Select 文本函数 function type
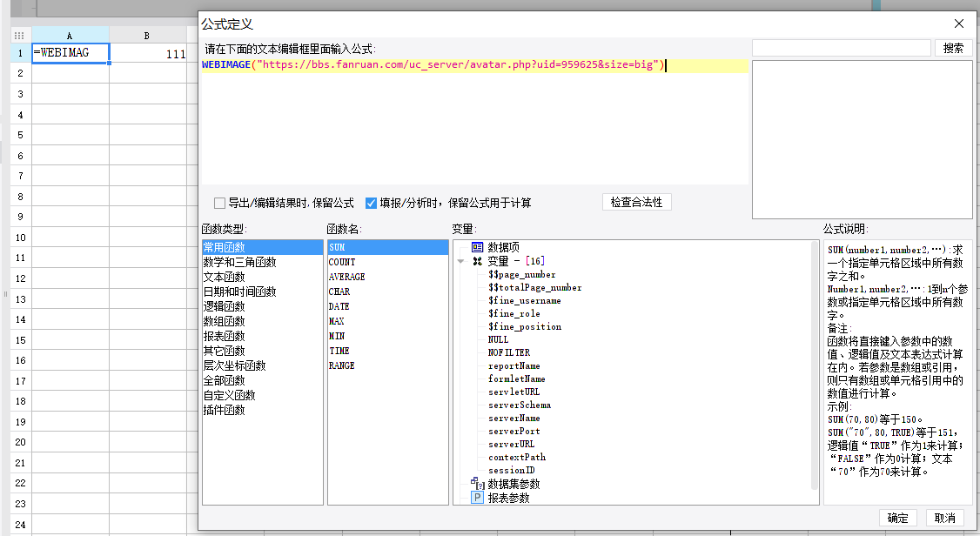The width and height of the screenshot is (980, 536). (225, 277)
